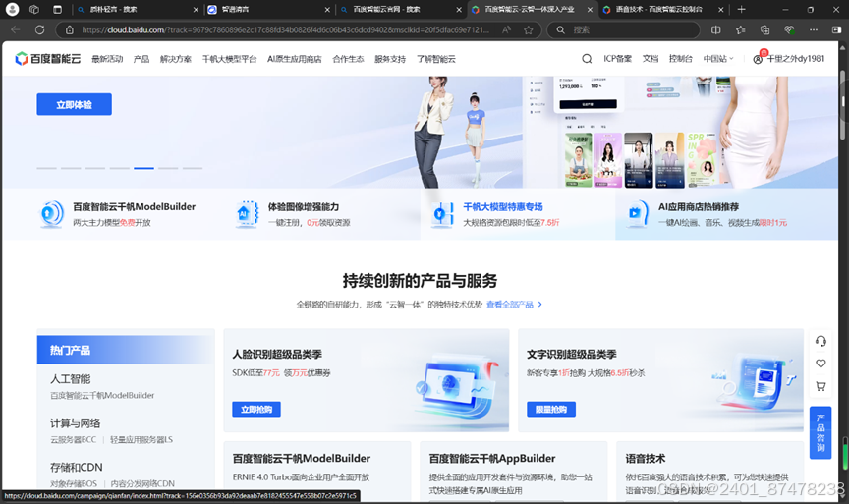This screenshot has width=849, height=504.
Task: Open the 了解智能云 navigation menu
Action: click(436, 59)
